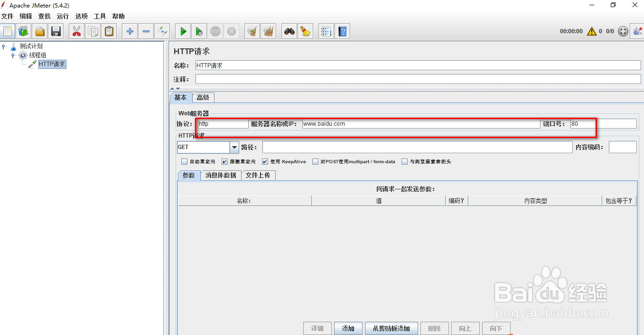Screen dimensions: 644x335
Task: Paste with the clipboard toolbar icon
Action: pyautogui.click(x=109, y=32)
